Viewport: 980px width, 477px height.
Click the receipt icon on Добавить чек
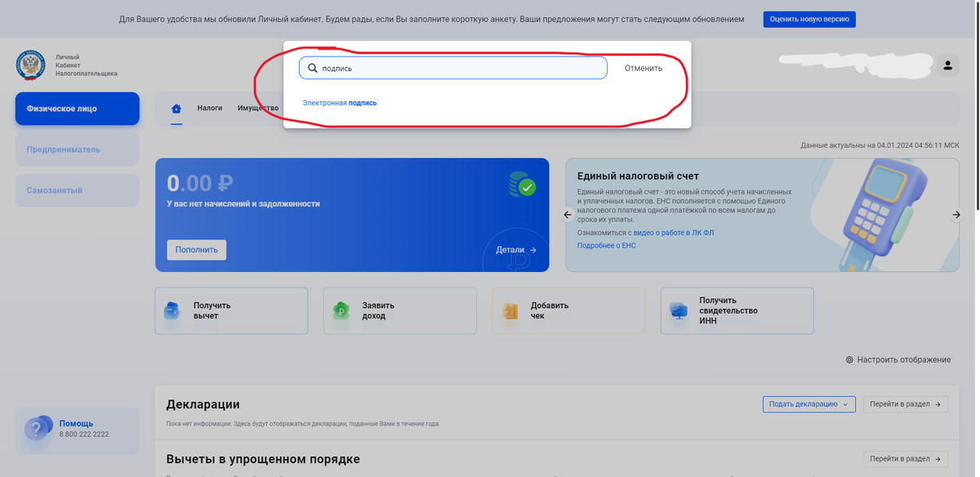coord(510,310)
